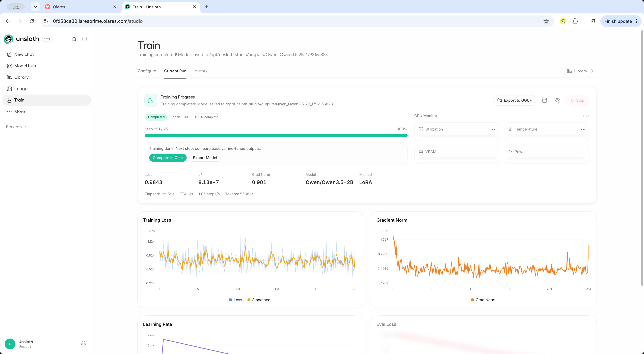Screen dimensions: 644x354
Task: Go back in browser history
Action: point(8,21)
